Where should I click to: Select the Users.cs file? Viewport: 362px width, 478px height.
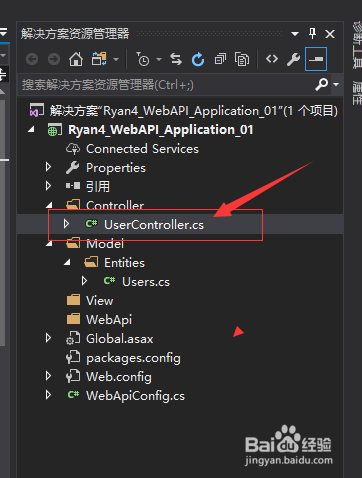[x=146, y=282]
